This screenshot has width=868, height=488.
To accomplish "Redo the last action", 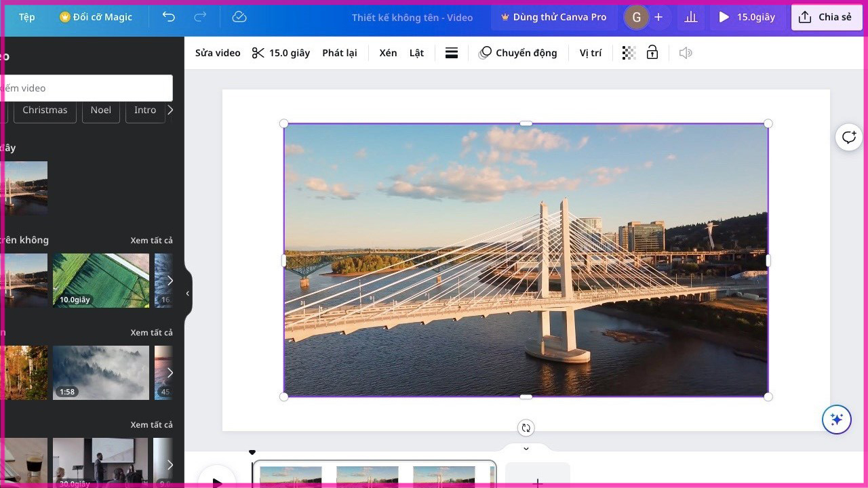I will (200, 17).
